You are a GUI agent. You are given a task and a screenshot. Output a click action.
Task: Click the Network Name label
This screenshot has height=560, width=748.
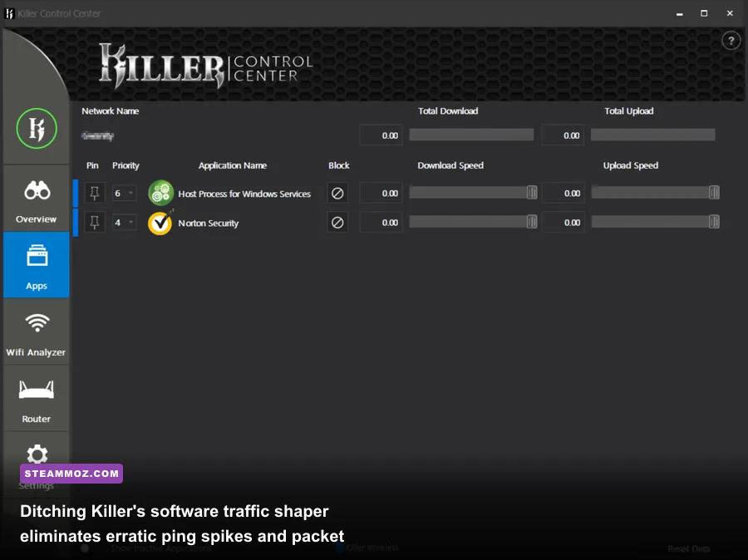(111, 111)
